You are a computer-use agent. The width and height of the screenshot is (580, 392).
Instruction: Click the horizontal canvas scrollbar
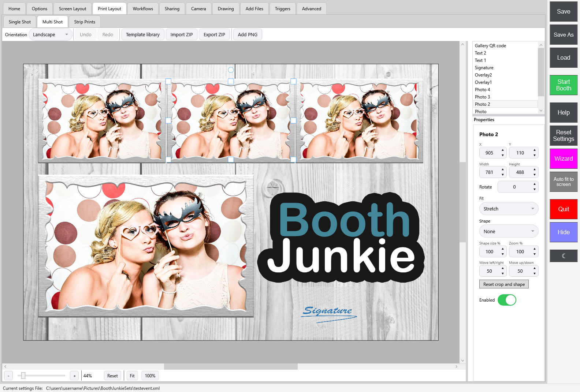pos(231,366)
